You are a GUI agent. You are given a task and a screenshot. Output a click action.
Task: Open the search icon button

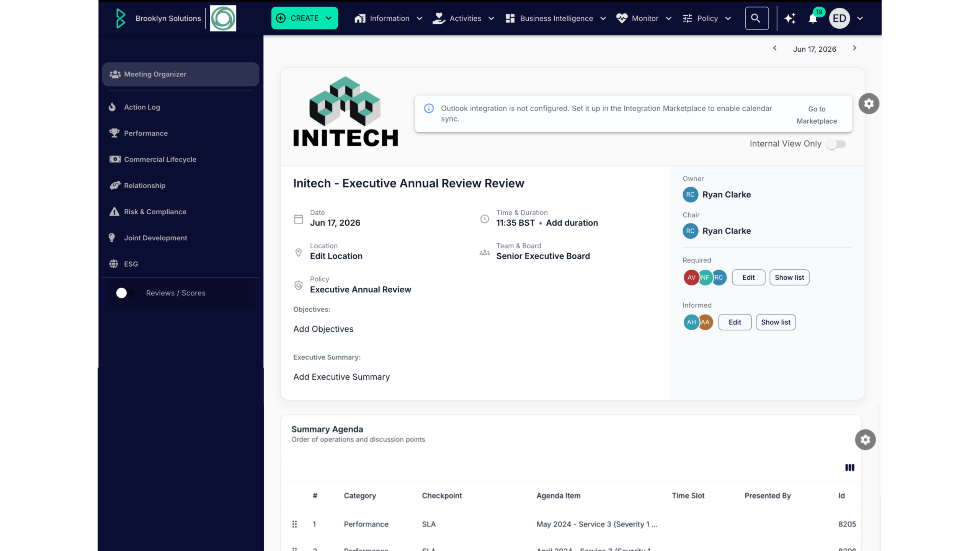[x=756, y=18]
